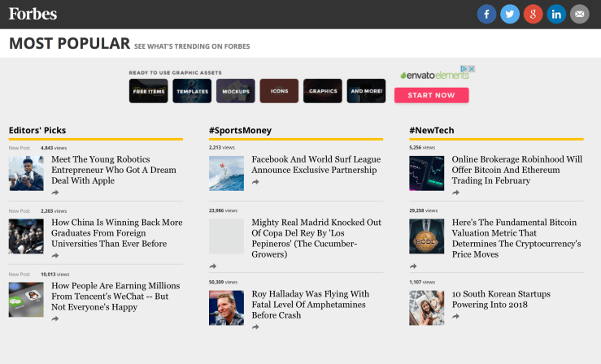The image size is (601, 364).
Task: Click share arrow under Robinhood Bitcoin article
Action: pos(455,193)
